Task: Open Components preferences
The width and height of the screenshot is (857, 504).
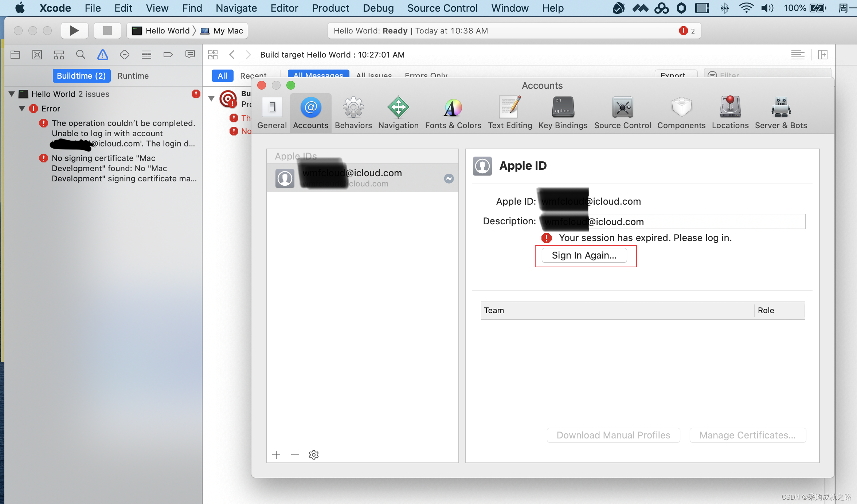Action: point(681,113)
